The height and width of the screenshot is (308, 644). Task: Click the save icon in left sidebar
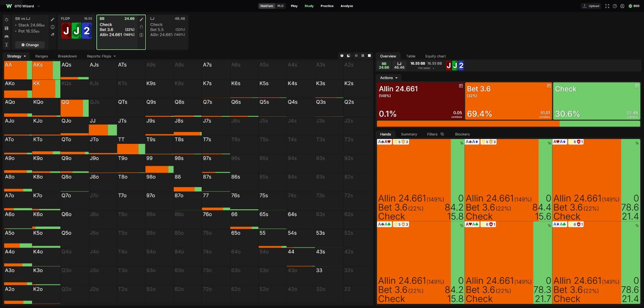click(x=7, y=28)
